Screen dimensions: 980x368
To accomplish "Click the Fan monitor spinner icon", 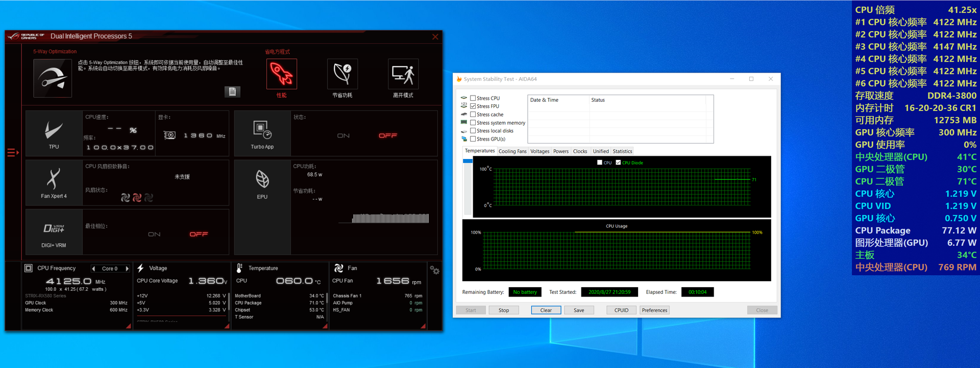I will [x=338, y=268].
